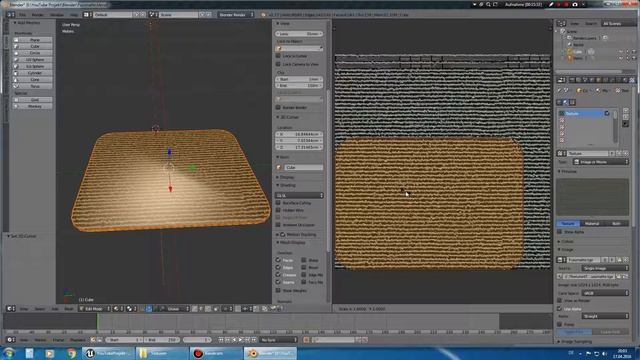Click the screen layout chooser icon
The width and height of the screenshot is (640, 360).
[x=87, y=15]
